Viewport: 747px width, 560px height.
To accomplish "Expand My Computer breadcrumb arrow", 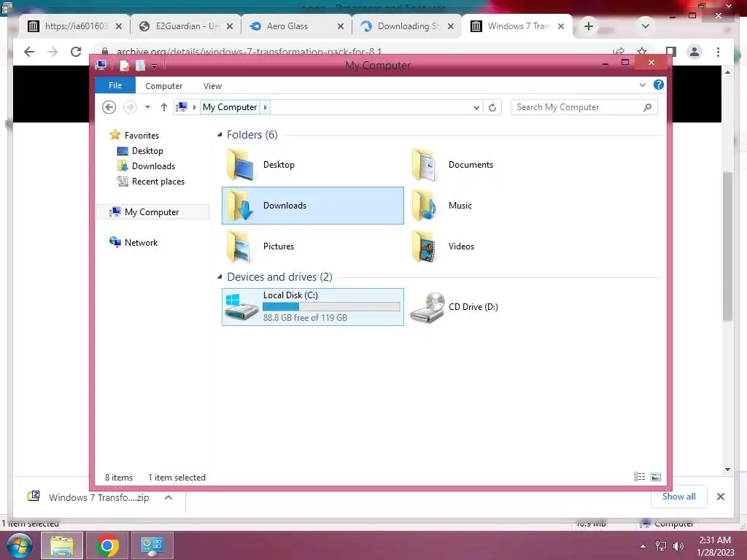I will click(x=266, y=107).
